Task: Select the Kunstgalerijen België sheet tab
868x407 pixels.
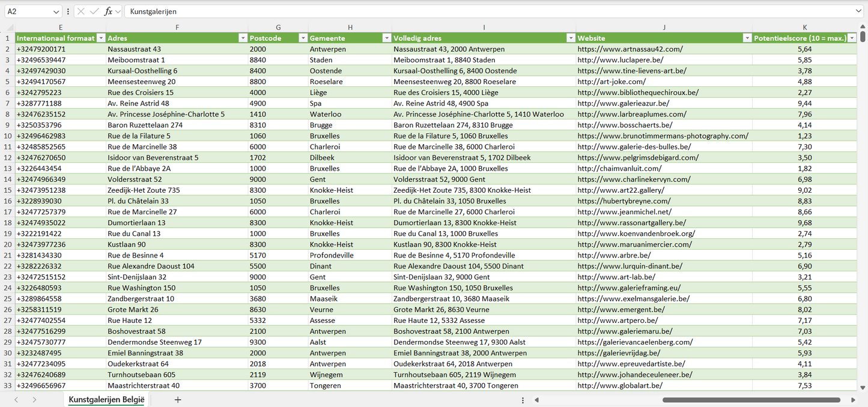Action: point(106,400)
